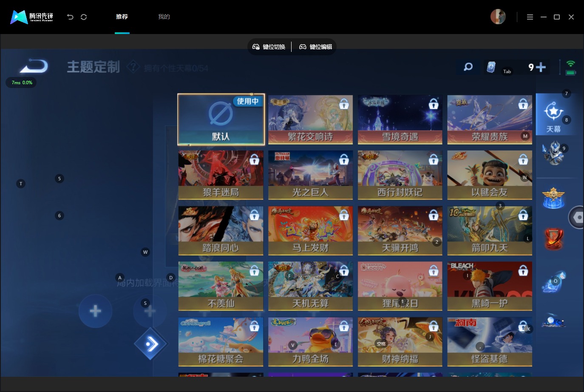The image size is (584, 392).
Task: Select the 黑崎一护 theme card
Action: tap(490, 286)
